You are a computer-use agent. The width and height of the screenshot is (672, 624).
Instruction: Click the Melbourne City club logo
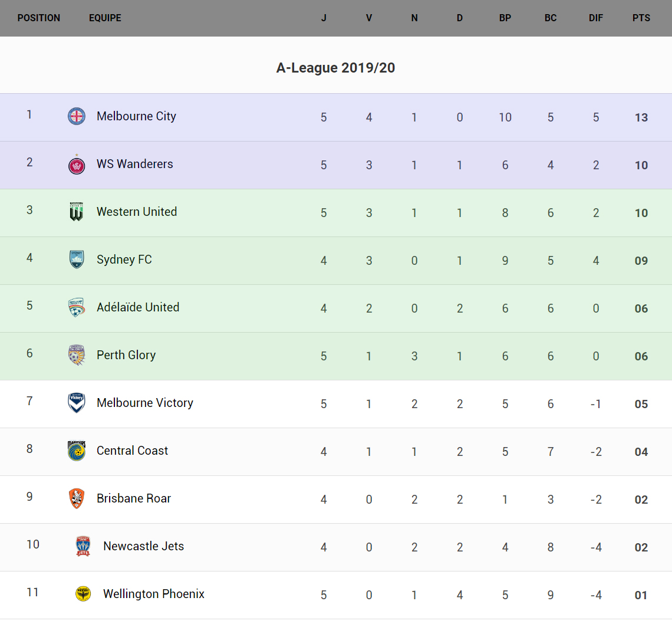point(77,116)
